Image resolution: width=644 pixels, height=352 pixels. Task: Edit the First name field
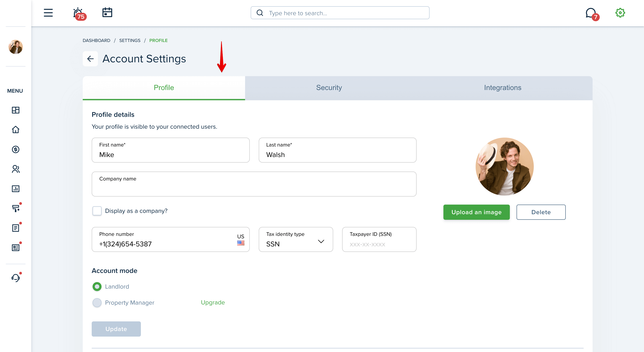click(170, 150)
